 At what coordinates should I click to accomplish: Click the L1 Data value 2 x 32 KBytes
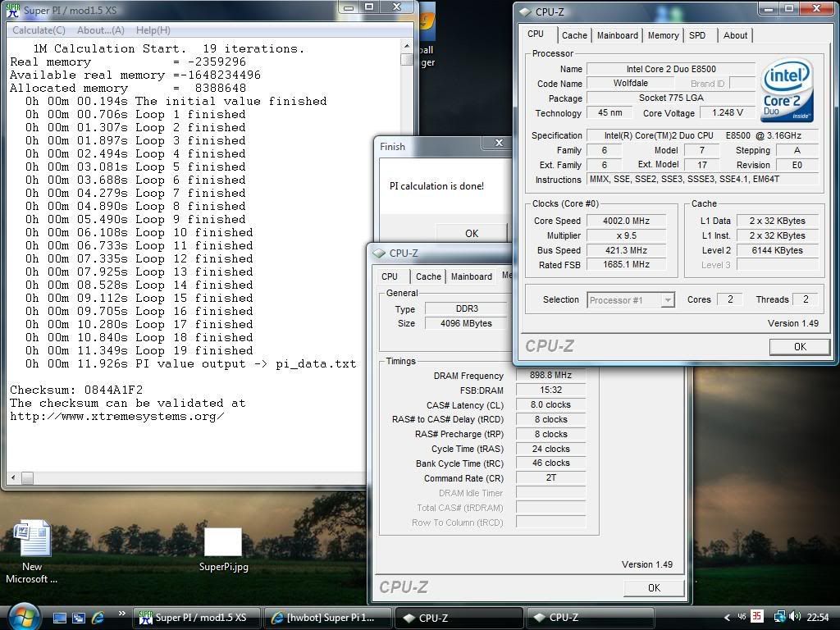click(x=777, y=221)
